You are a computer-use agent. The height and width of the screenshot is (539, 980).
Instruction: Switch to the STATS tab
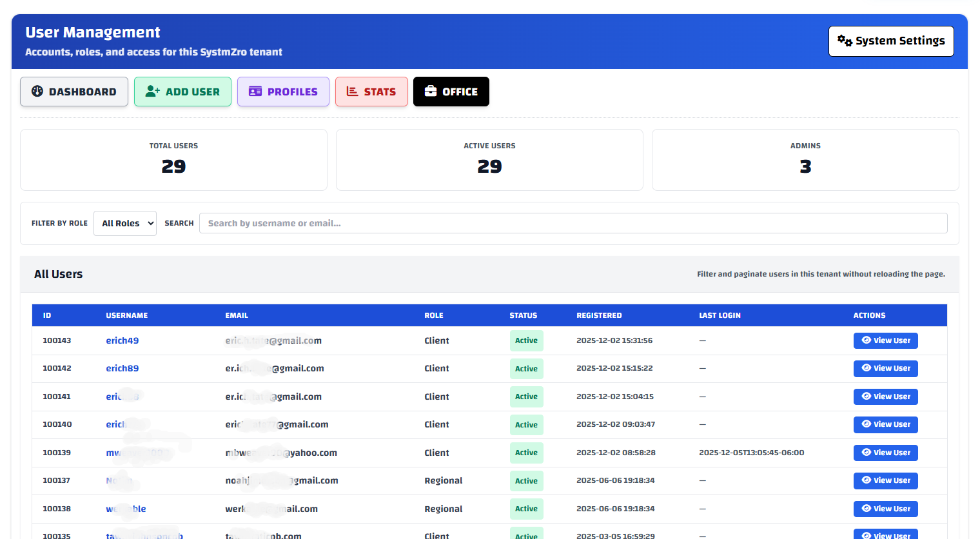pos(371,92)
